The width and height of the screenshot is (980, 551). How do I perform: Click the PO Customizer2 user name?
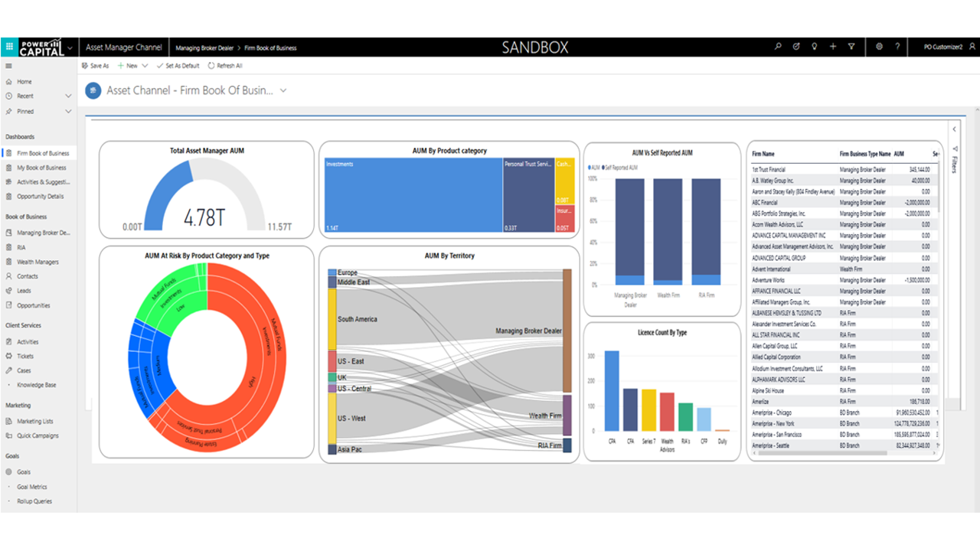point(942,47)
